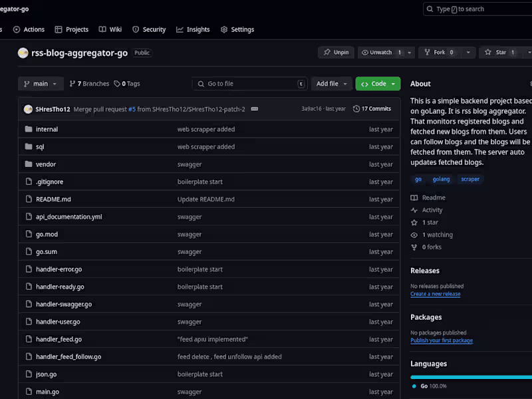Unpin the repository from profile
This screenshot has width=532, height=399.
tap(336, 53)
